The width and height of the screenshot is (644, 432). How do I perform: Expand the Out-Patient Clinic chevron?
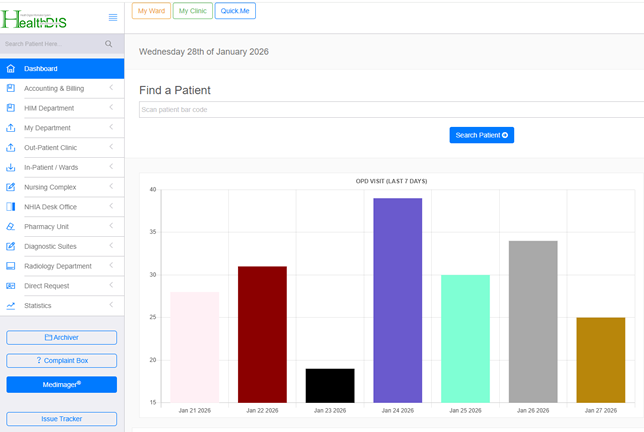click(x=110, y=148)
